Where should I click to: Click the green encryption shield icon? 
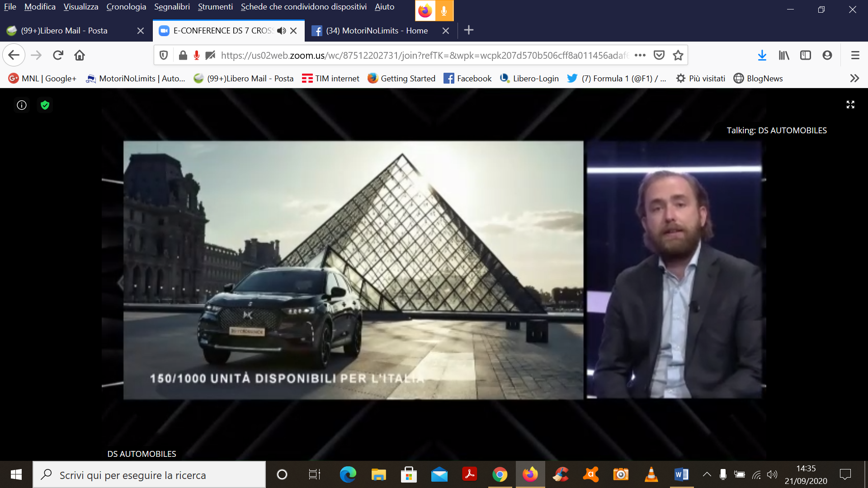[x=45, y=105]
